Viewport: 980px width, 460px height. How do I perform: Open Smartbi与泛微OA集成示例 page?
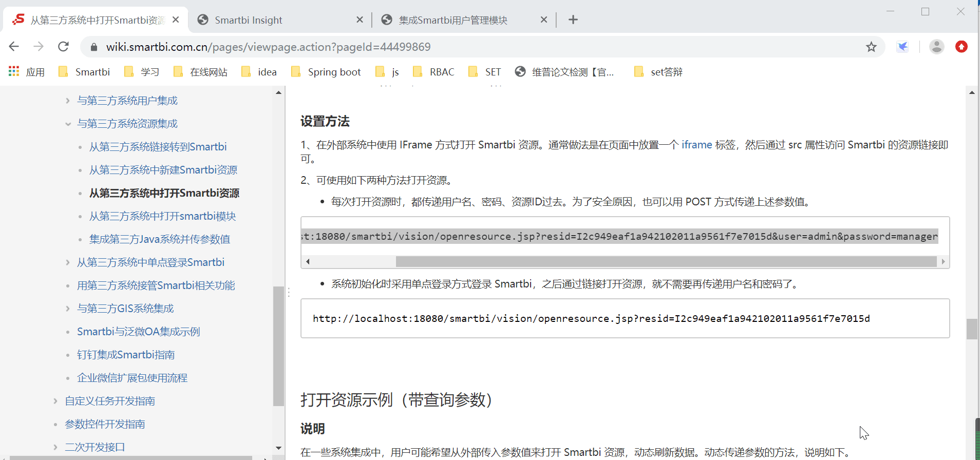138,332
